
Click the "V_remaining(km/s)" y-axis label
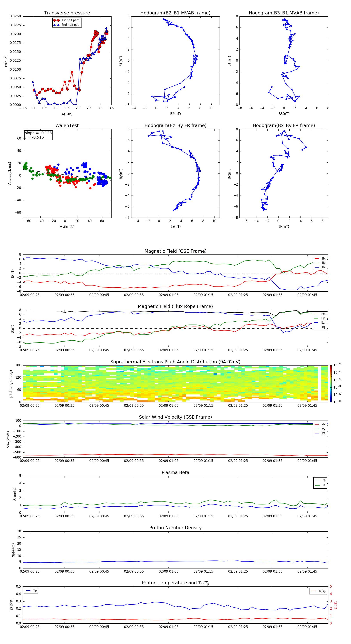10,173
